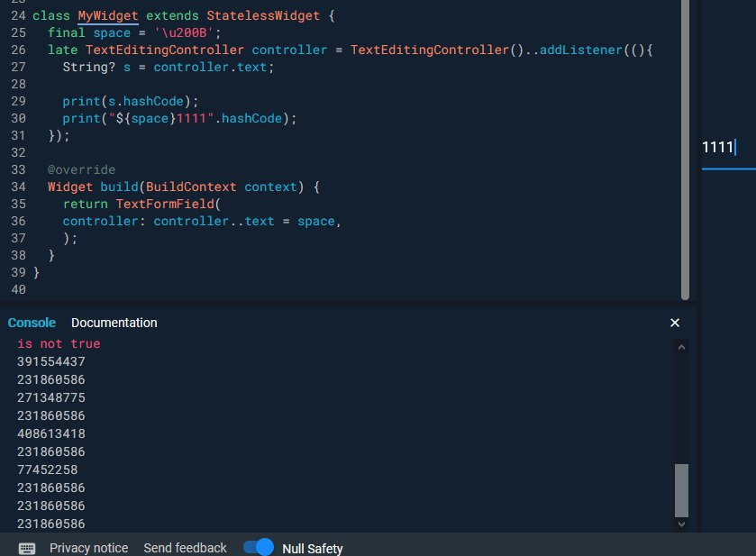The width and height of the screenshot is (756, 556).
Task: Click the Null Safety label
Action: point(313,549)
